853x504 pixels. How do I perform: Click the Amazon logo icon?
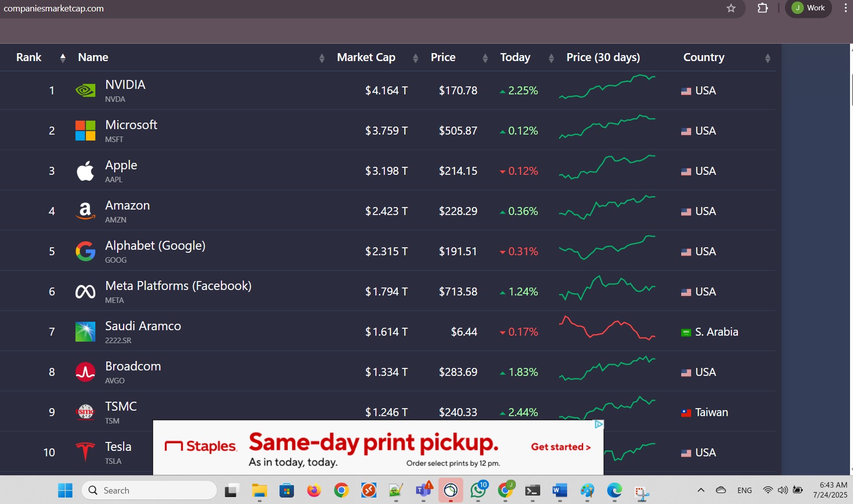click(85, 211)
